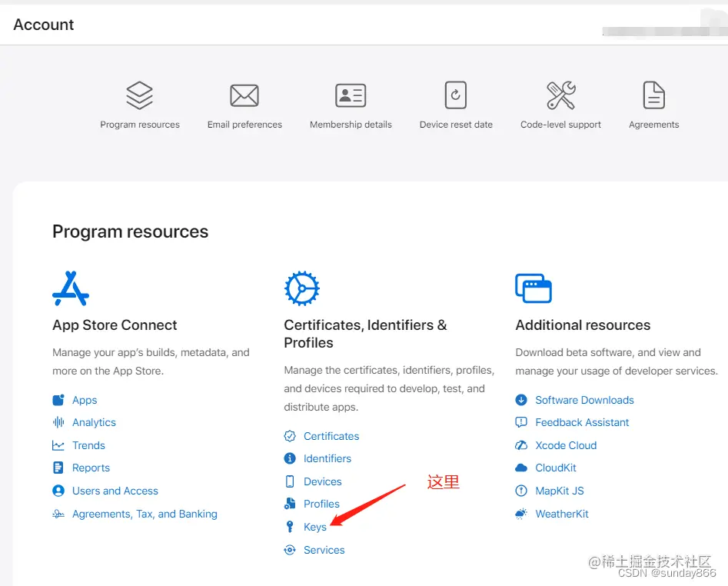Click the App Store Connect logo icon
Viewport: 728px width, 586px height.
[x=71, y=288]
